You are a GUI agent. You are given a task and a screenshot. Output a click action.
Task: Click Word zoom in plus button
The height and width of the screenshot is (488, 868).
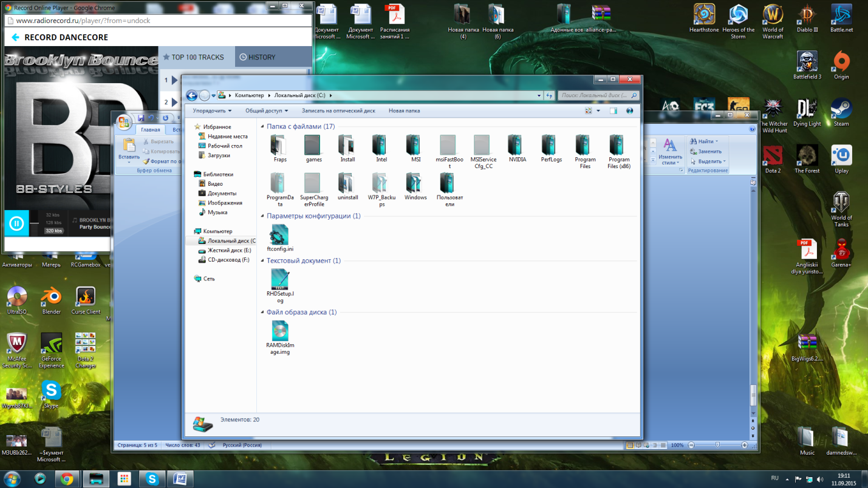[745, 445]
